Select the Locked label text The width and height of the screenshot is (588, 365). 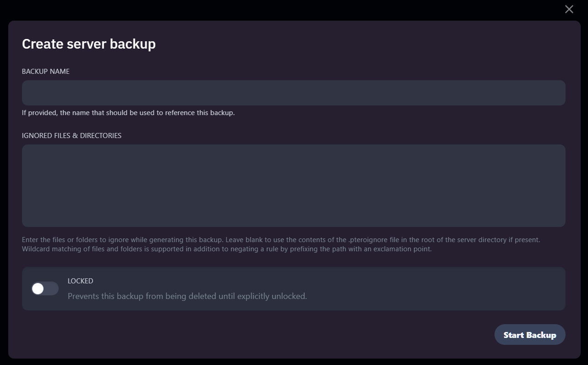pyautogui.click(x=80, y=281)
